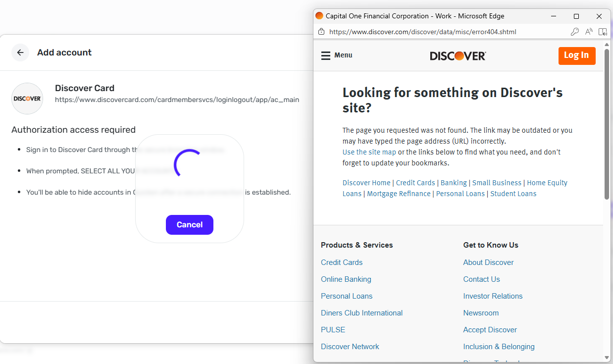Click the Edge window favicon in the title bar
613x364 pixels.
[319, 16]
